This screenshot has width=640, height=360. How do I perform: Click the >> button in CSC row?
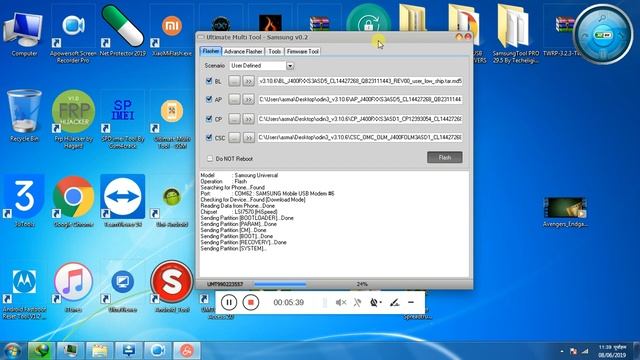(x=248, y=138)
